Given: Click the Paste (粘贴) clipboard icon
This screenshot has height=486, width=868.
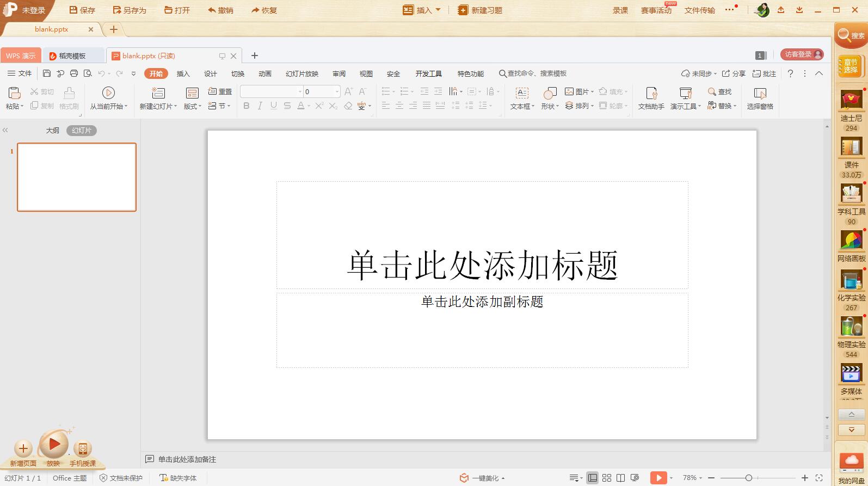Looking at the screenshot, I should [x=14, y=93].
